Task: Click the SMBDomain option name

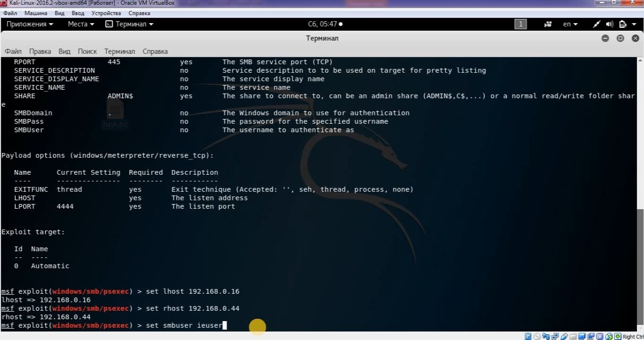Action: 33,113
